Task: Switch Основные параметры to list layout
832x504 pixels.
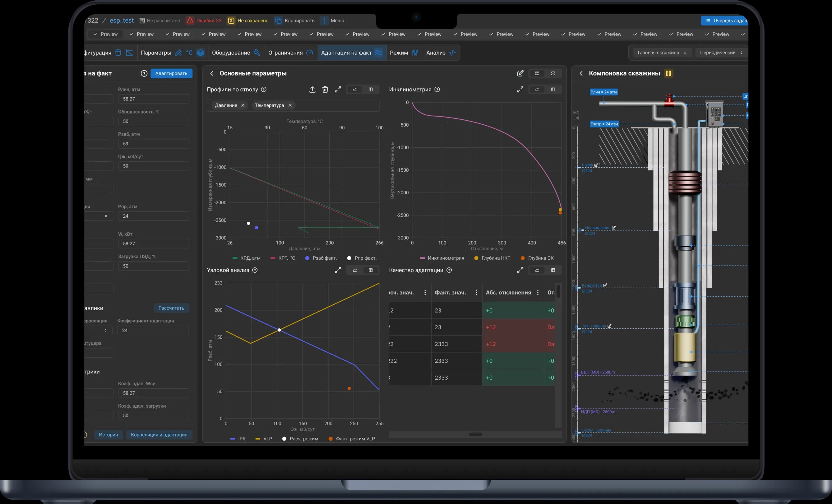Action: tap(553, 73)
